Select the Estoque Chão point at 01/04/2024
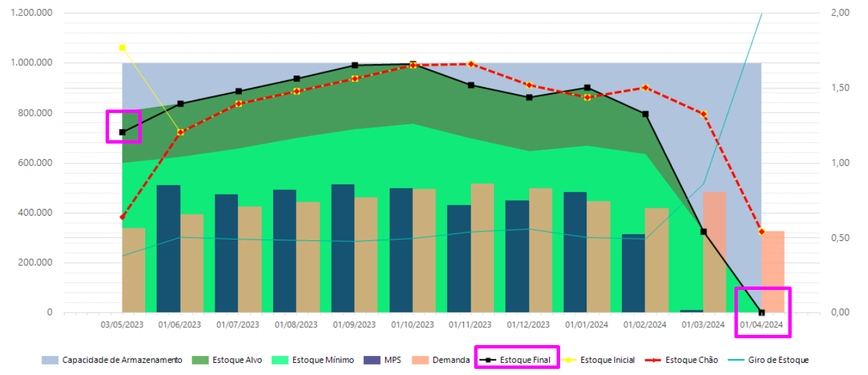The height and width of the screenshot is (375, 868). point(762,232)
